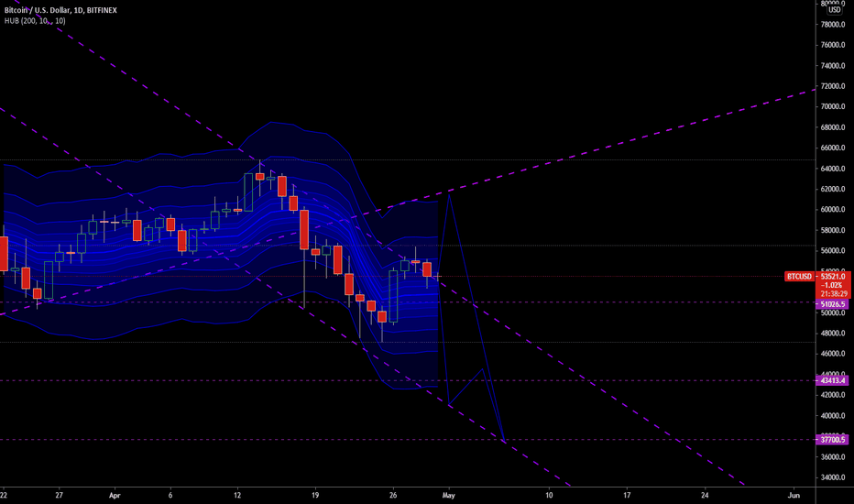This screenshot has height=504, width=854.
Task: Click the May date label on time axis
Action: click(448, 495)
